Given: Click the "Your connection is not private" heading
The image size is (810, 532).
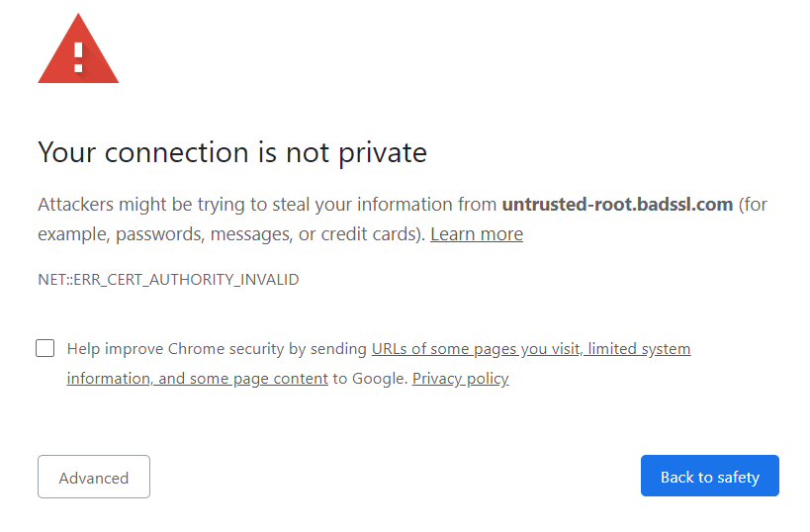Looking at the screenshot, I should tap(231, 152).
